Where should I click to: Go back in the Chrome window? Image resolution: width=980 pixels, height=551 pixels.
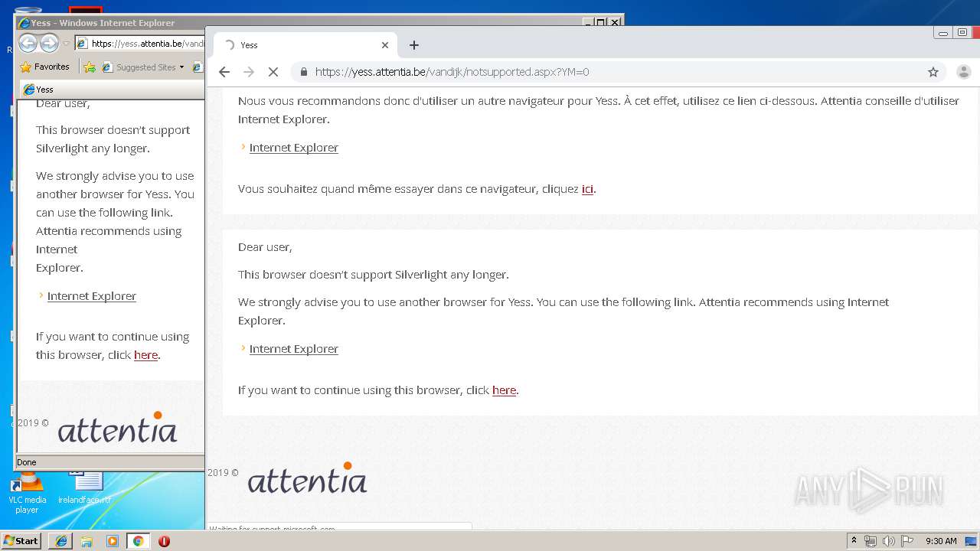[224, 72]
